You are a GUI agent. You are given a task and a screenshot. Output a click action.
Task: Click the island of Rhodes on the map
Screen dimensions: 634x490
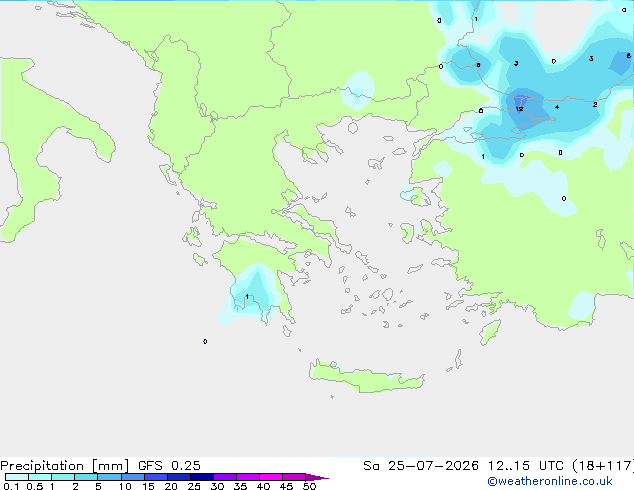490,332
